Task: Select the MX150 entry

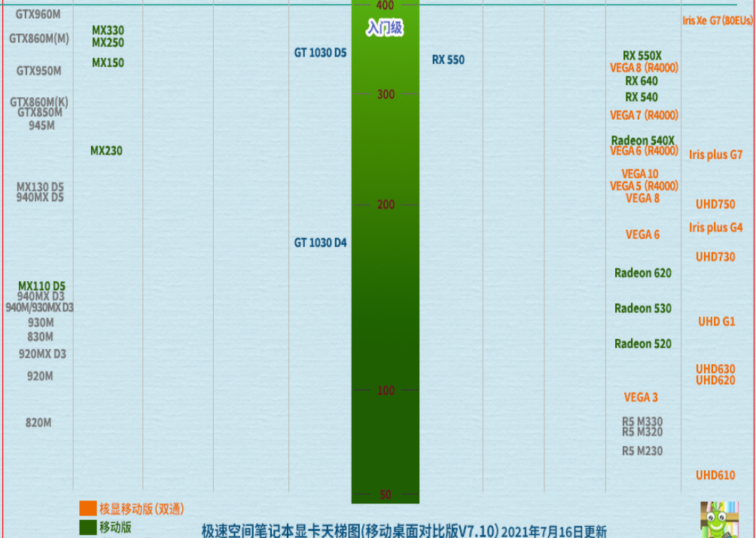Action: click(x=108, y=63)
